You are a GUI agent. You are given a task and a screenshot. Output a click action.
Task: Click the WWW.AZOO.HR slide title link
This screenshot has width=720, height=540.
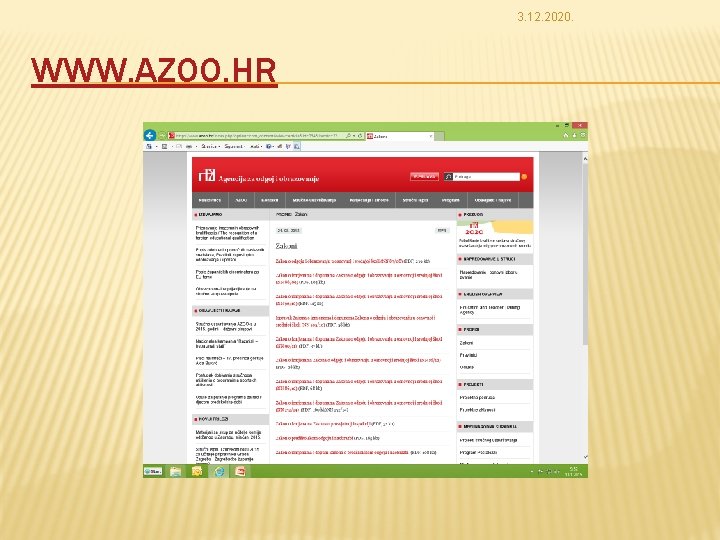coord(154,71)
